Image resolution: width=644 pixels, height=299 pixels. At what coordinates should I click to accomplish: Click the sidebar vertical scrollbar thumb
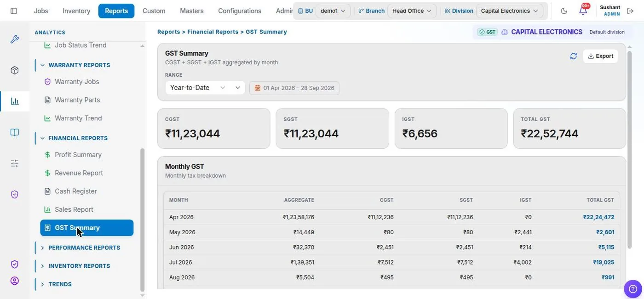[x=142, y=220]
